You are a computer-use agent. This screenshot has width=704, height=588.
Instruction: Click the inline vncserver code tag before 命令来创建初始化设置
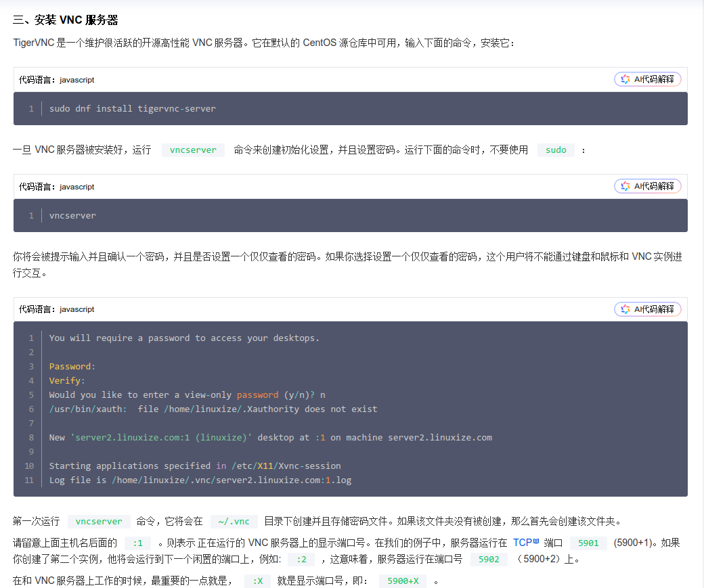click(x=193, y=150)
